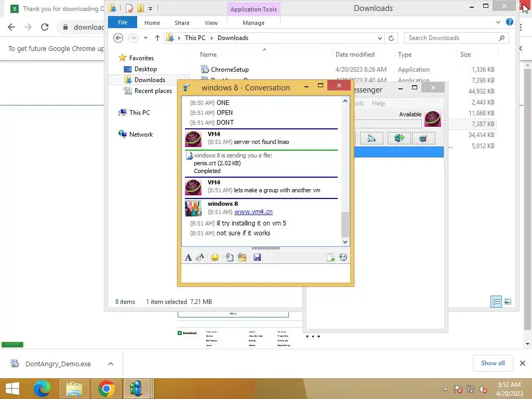Click the Windows Start button
This screenshot has width=532, height=399.
(x=12, y=389)
